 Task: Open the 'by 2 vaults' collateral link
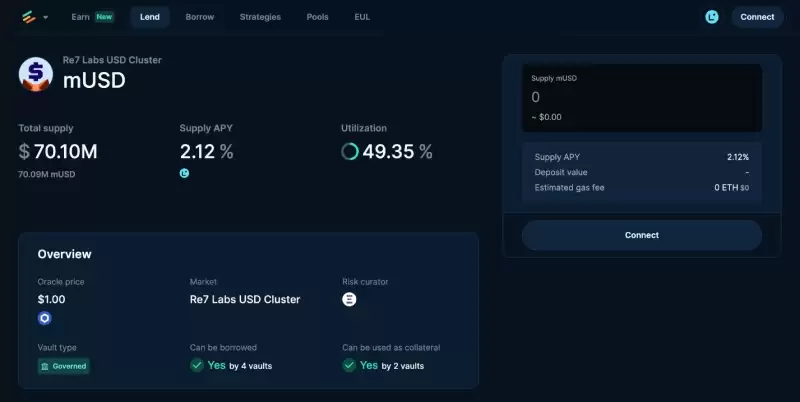pos(403,366)
